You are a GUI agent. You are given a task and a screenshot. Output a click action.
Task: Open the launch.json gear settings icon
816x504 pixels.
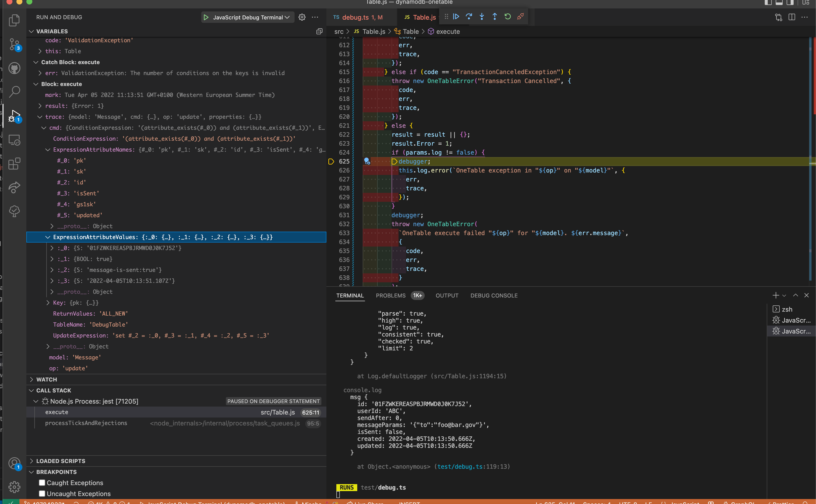click(302, 17)
